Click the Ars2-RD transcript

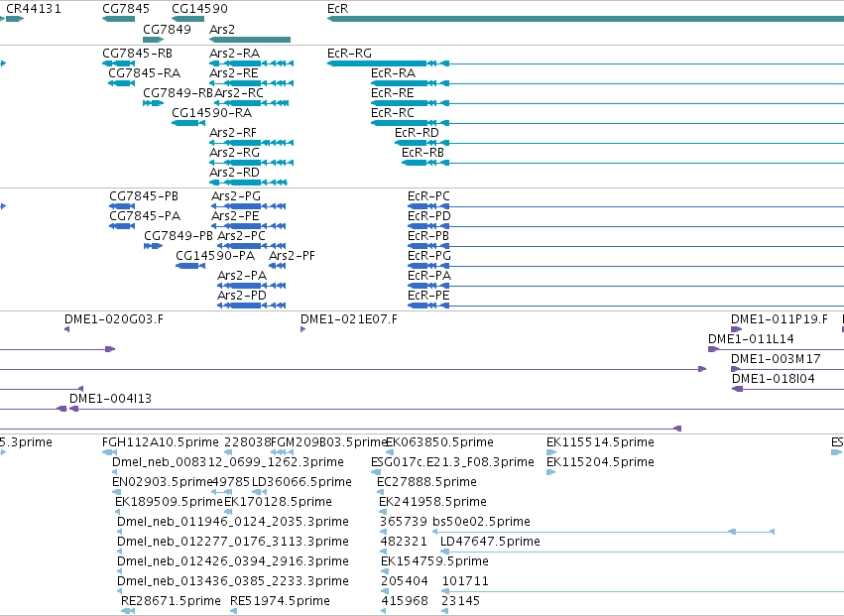(234, 173)
